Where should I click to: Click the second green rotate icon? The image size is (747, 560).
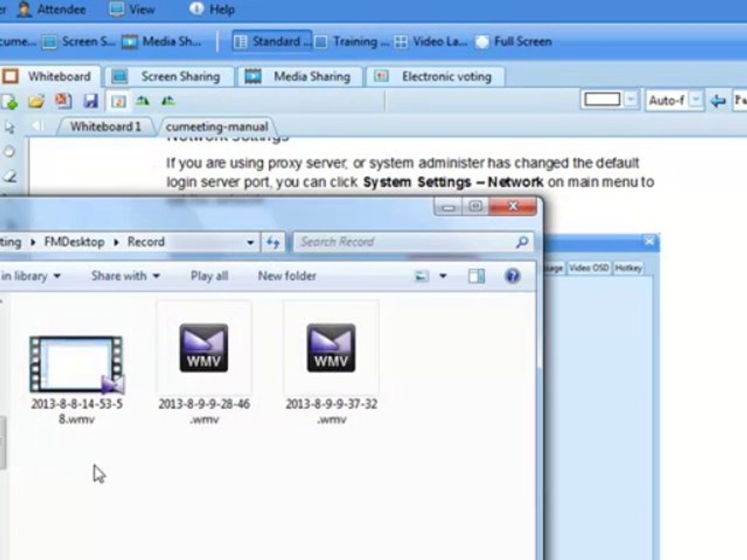coord(168,101)
